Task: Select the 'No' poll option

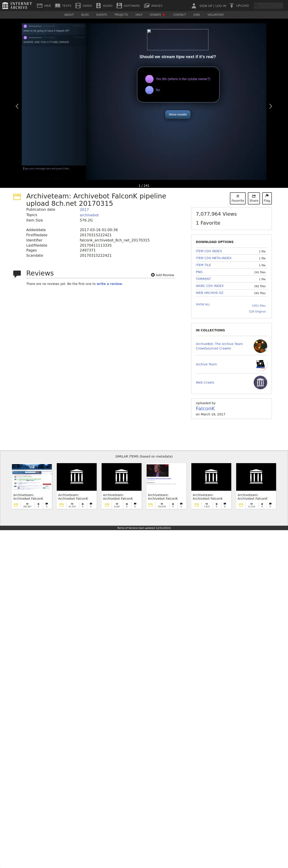Action: click(149, 90)
